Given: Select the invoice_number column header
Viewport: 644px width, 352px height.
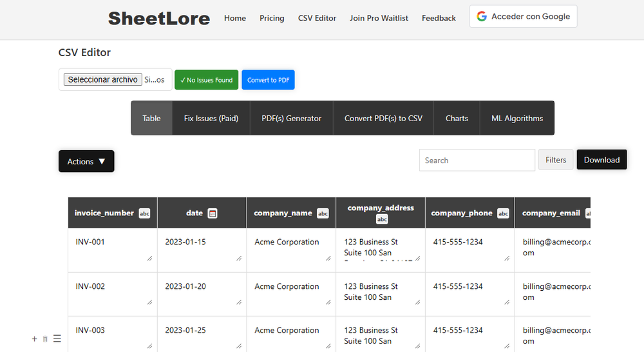Looking at the screenshot, I should (113, 213).
